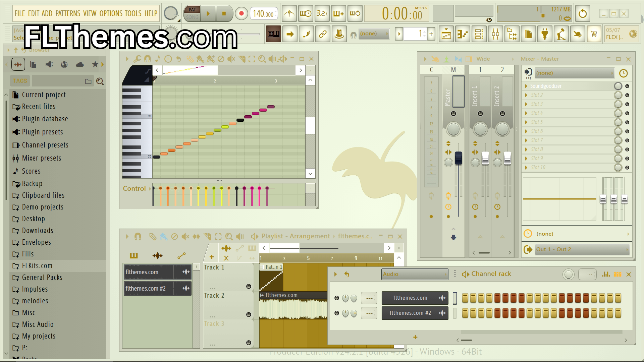Click the stamp hat toolbar icon
Image resolution: width=644 pixels, height=362 pixels.
pos(339,34)
